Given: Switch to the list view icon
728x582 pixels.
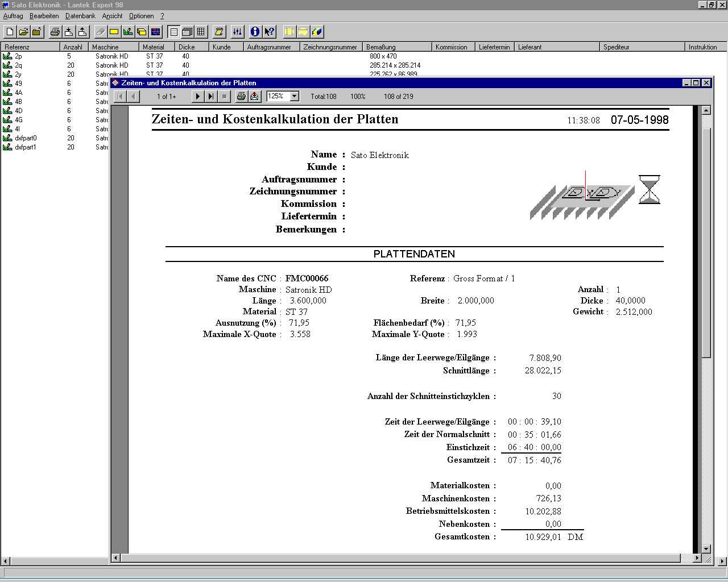Looking at the screenshot, I should pos(174,32).
